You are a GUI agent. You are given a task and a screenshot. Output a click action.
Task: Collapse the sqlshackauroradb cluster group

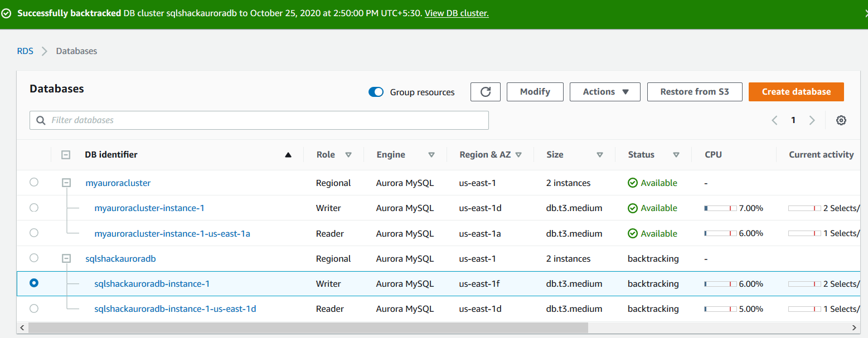[x=66, y=258]
